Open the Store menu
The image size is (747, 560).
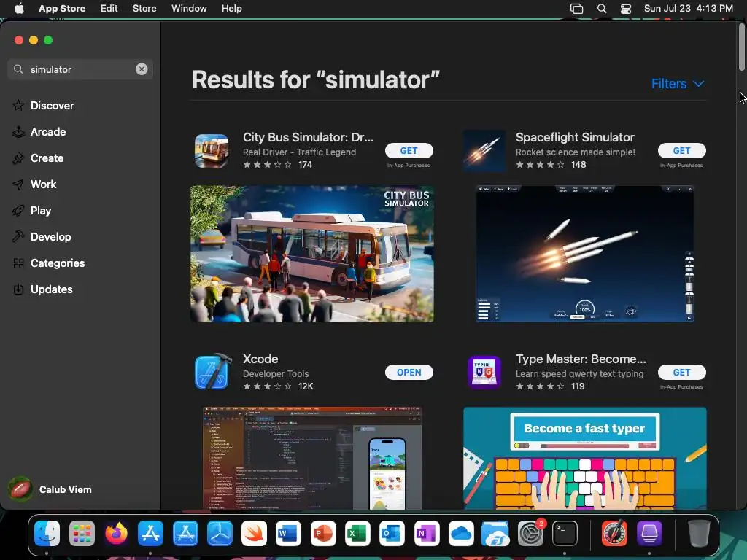click(144, 8)
